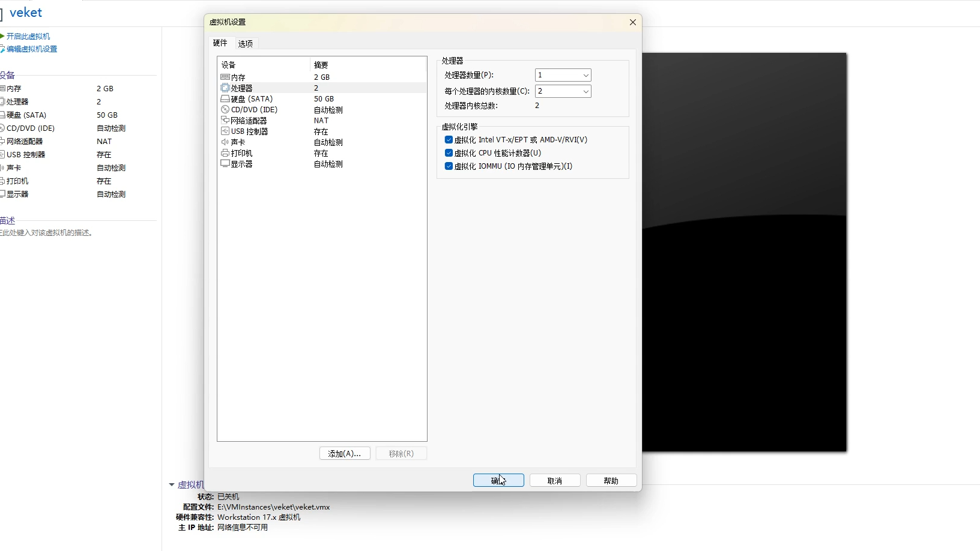The image size is (980, 551).
Task: Select the 内存 row in the dialog device list
Action: click(x=322, y=77)
